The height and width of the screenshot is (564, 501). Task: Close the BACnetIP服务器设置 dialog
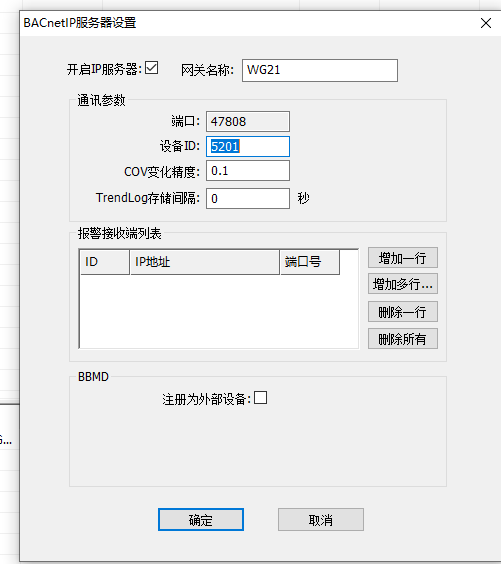(486, 23)
